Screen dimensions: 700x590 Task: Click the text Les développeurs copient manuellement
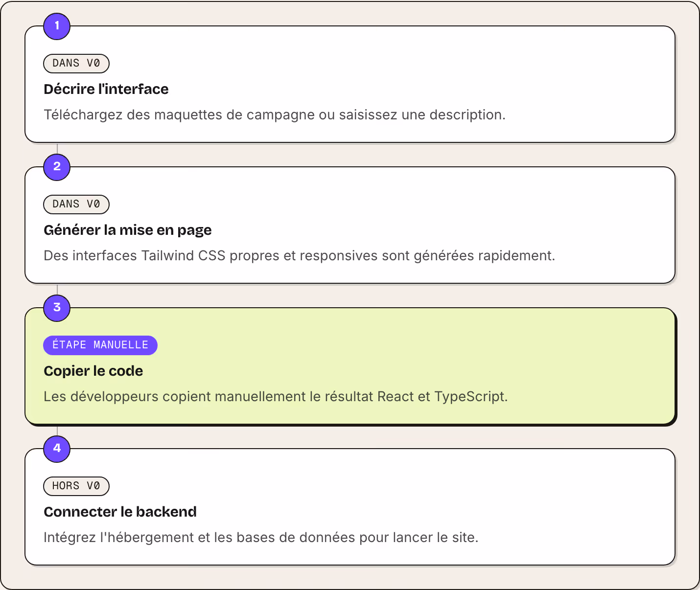pyautogui.click(x=276, y=396)
